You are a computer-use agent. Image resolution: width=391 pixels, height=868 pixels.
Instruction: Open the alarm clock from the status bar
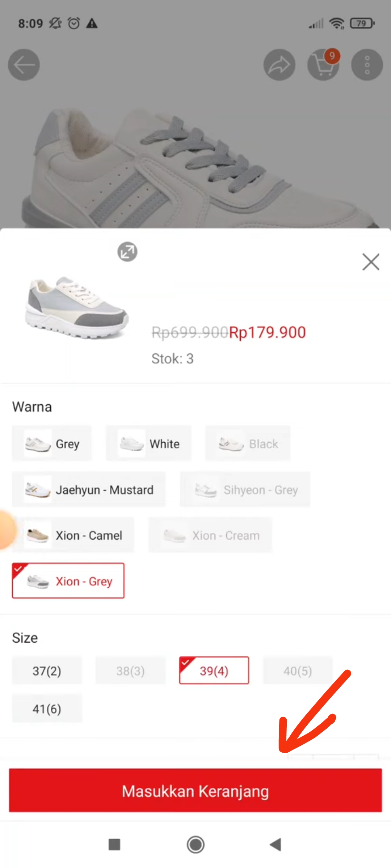73,23
